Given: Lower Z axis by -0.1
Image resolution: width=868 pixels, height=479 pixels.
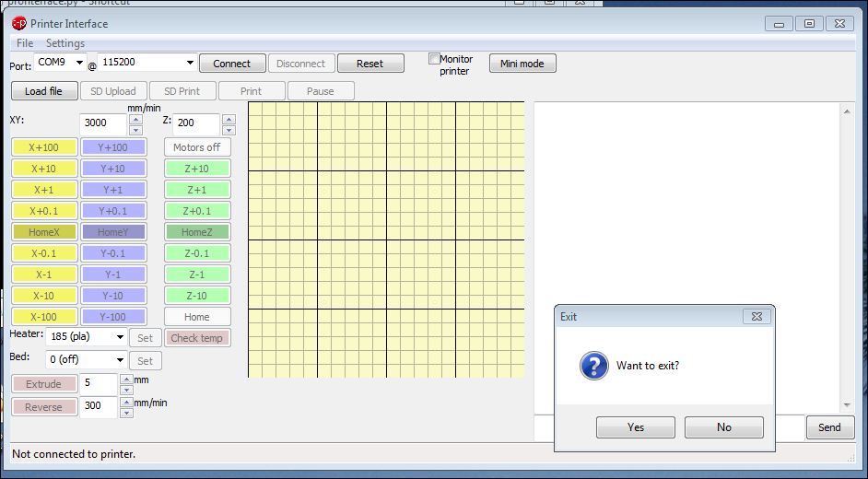Looking at the screenshot, I should tap(197, 253).
